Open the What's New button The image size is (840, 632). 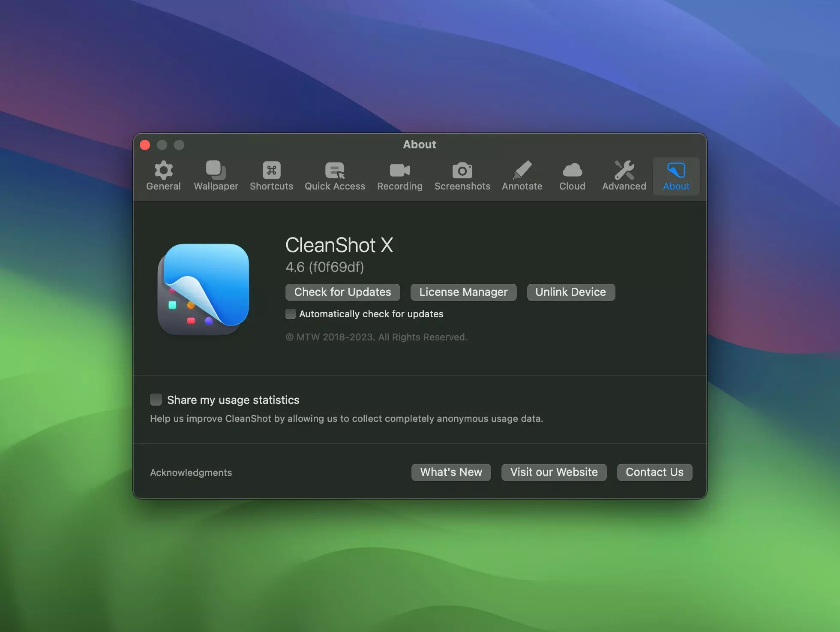451,472
